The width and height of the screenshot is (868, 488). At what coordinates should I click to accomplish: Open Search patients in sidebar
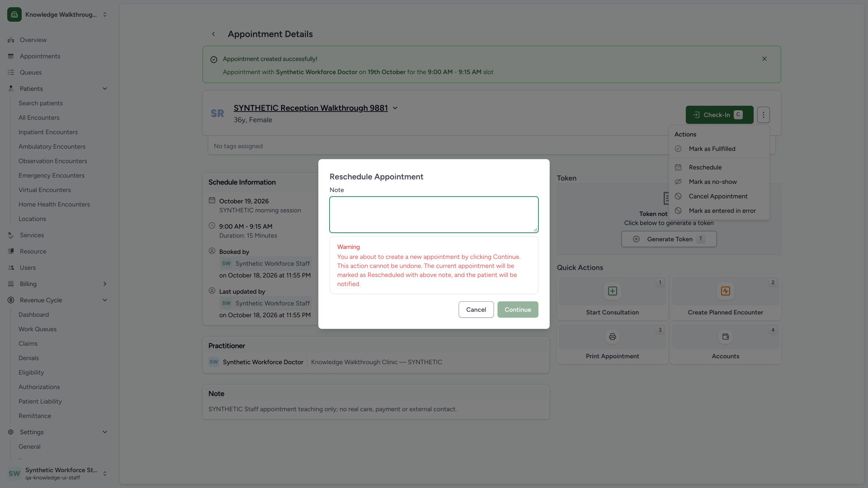[x=41, y=103]
